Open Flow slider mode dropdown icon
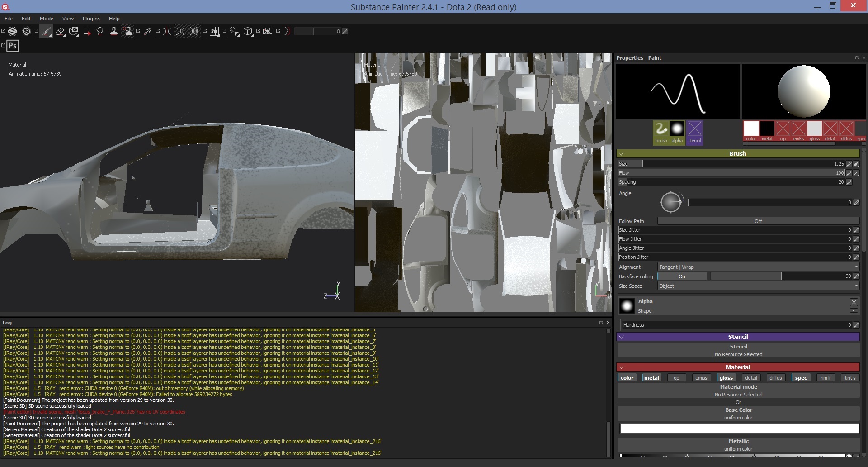Screen dimensions: 868x467 coord(856,173)
